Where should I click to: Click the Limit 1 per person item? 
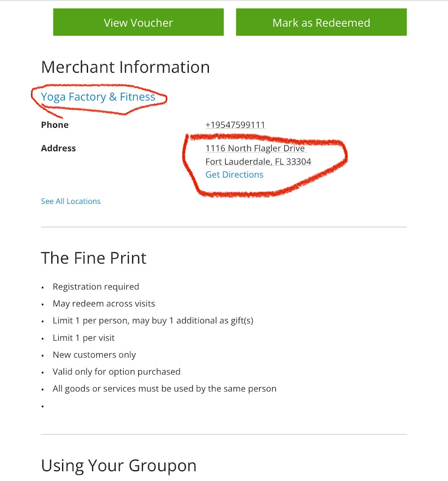pos(153,321)
